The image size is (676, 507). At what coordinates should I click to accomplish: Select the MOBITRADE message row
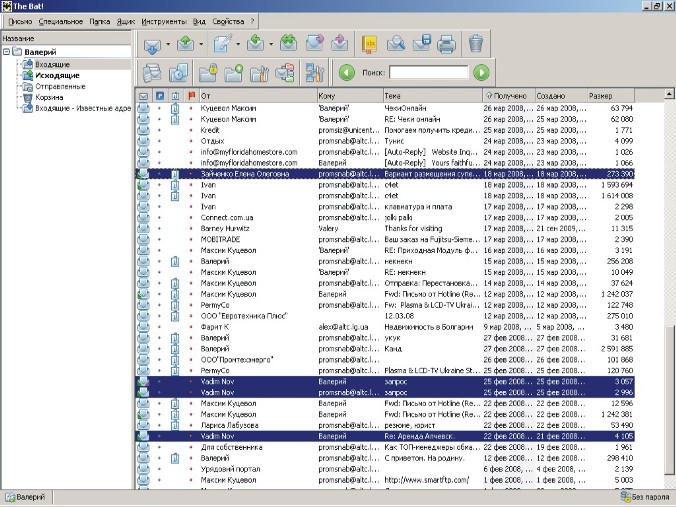point(385,240)
